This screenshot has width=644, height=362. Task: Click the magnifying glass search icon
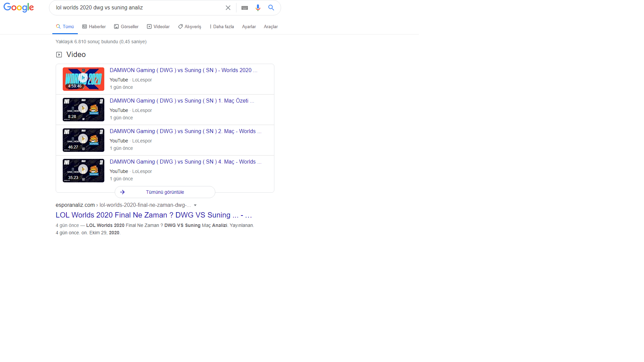coord(271,8)
